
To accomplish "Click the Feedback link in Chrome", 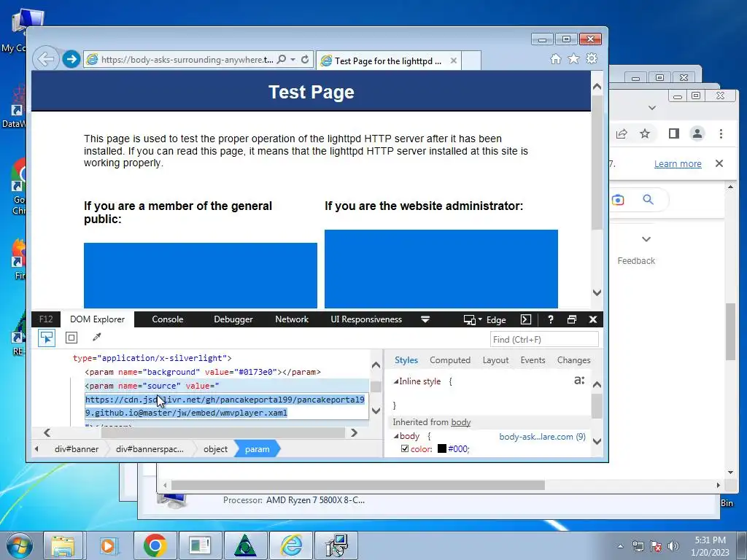I will [x=636, y=261].
